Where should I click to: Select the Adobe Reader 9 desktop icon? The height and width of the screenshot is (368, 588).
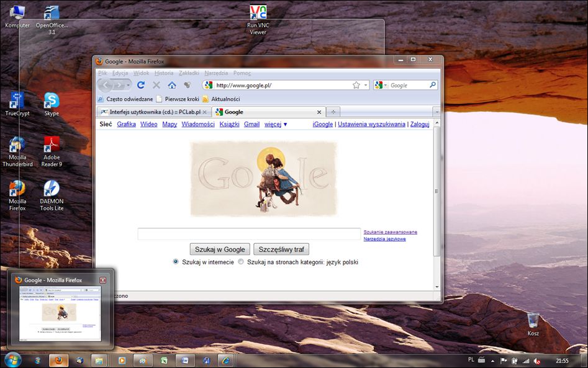coord(52,152)
